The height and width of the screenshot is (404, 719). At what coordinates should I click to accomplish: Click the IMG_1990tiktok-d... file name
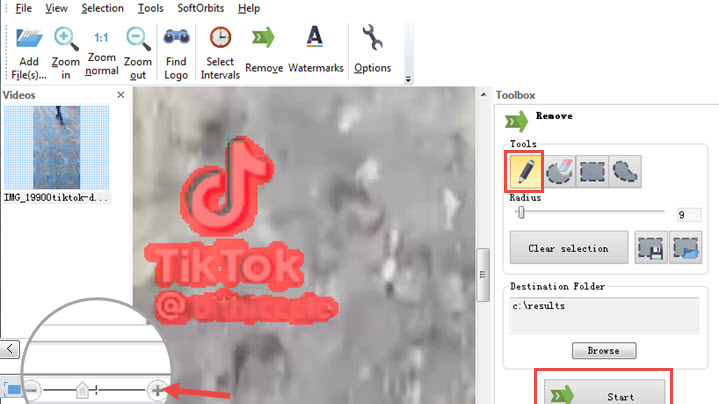pos(56,198)
